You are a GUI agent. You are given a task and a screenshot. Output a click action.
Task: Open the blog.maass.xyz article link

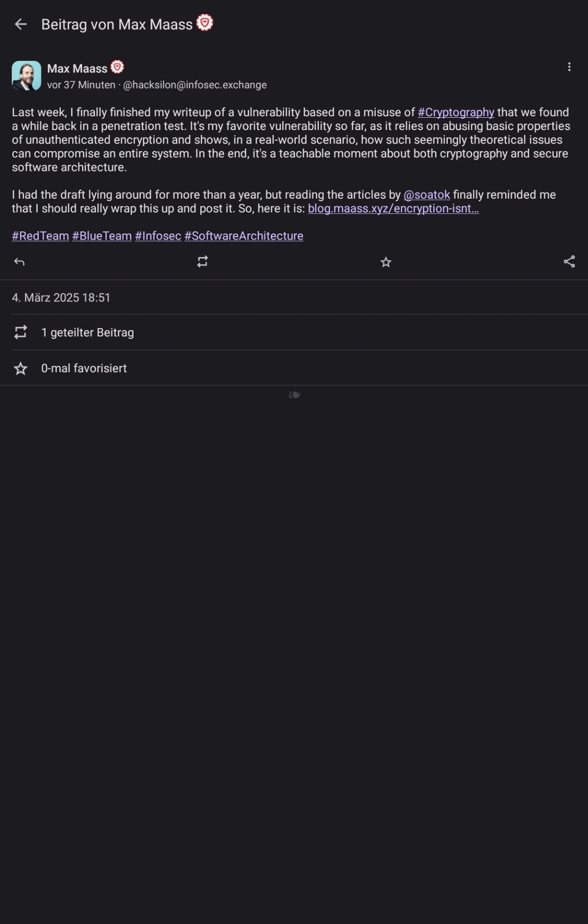(393, 208)
